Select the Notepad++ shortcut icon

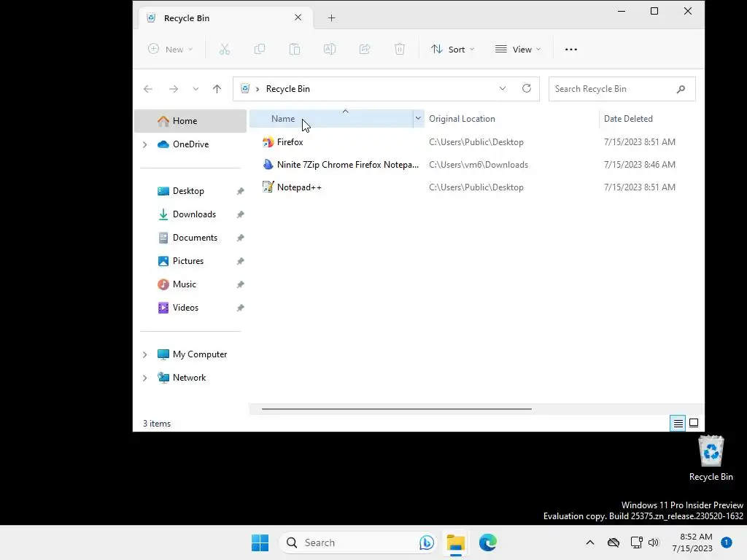pyautogui.click(x=268, y=187)
